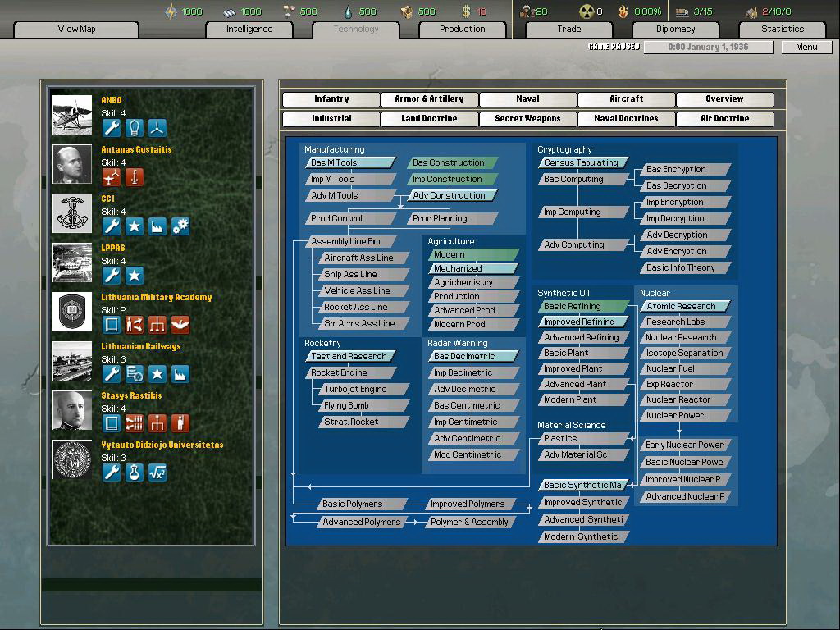Click the January 1, 1936 date field

coord(708,48)
